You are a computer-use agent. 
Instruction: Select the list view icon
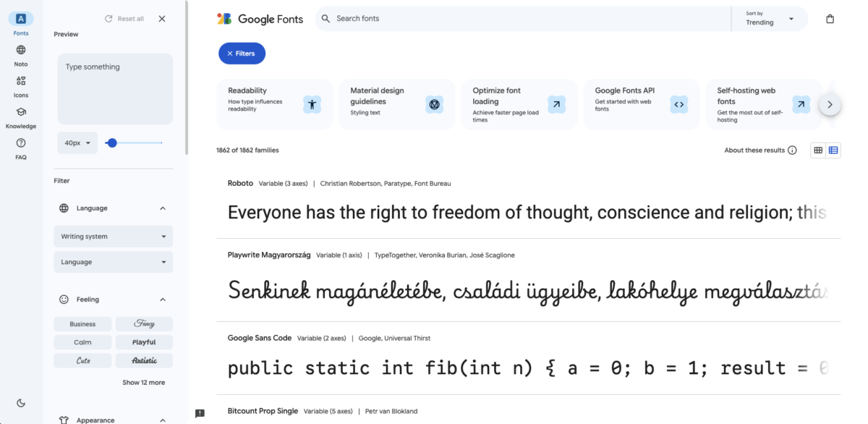[x=833, y=150]
